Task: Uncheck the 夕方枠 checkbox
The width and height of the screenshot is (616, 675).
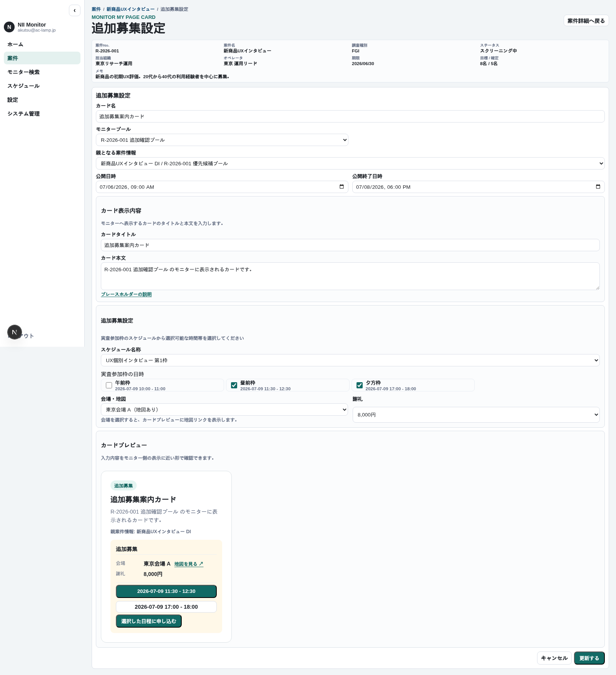Action: pos(360,385)
